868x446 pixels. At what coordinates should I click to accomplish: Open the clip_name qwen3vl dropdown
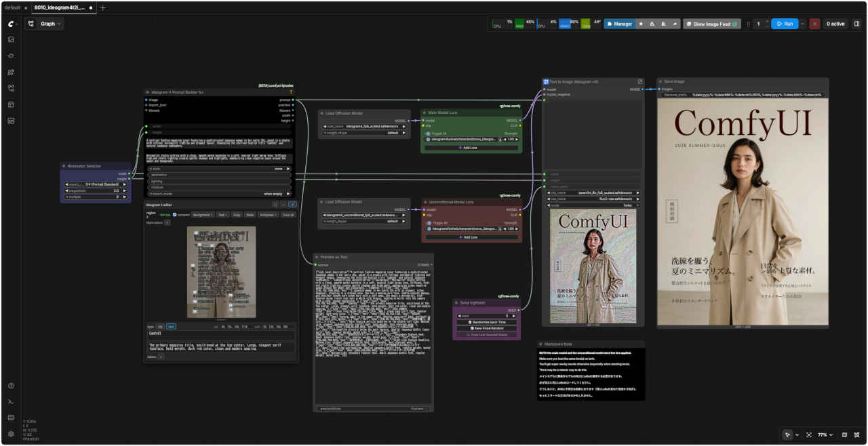(593, 192)
